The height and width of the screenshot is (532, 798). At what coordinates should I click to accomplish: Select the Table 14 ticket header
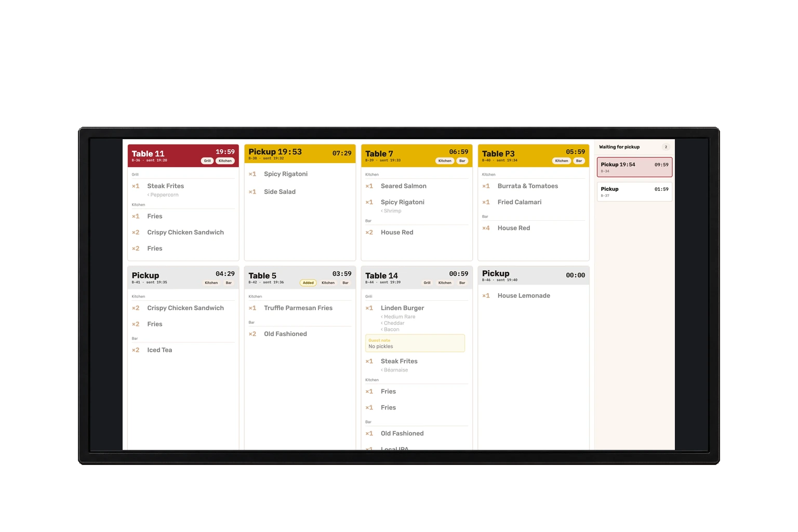417,277
